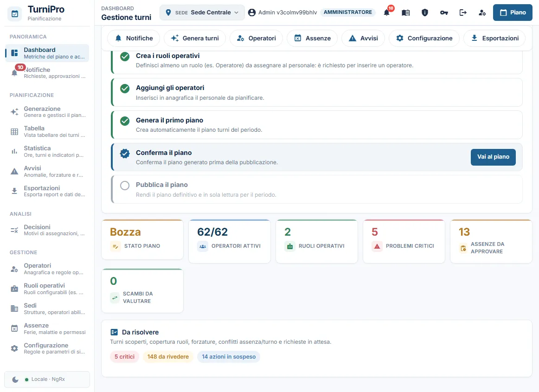Click the swap arrows icon on Scambi card
Viewport: 539px width, 392px height.
pyautogui.click(x=115, y=297)
